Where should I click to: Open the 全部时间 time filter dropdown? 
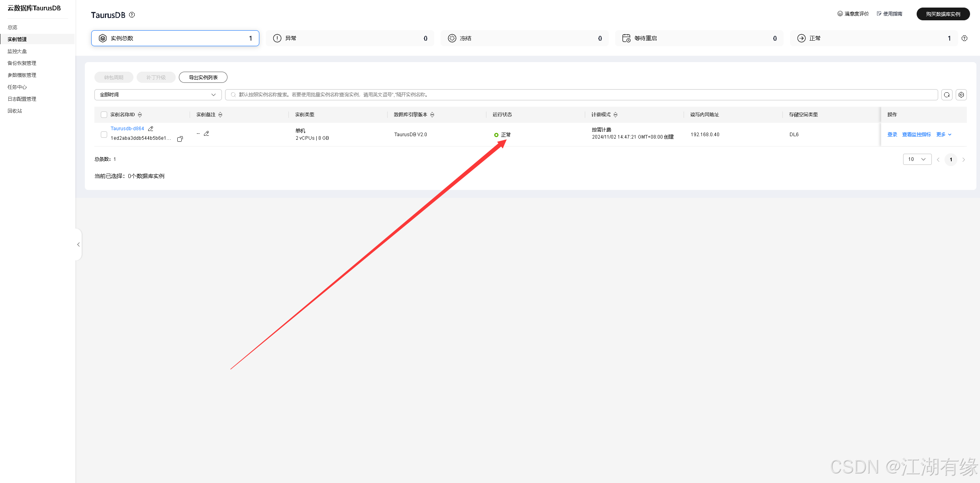click(x=158, y=95)
